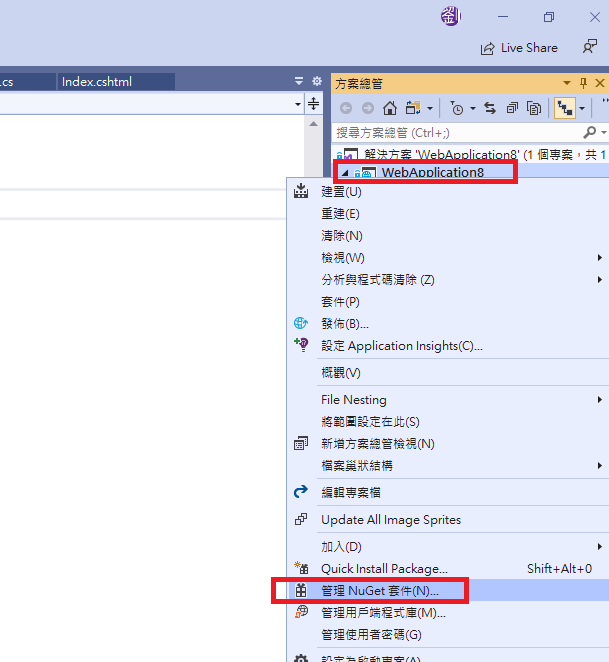609x662 pixels.
Task: Open dropdown next to the switch views icon
Action: pyautogui.click(x=430, y=109)
